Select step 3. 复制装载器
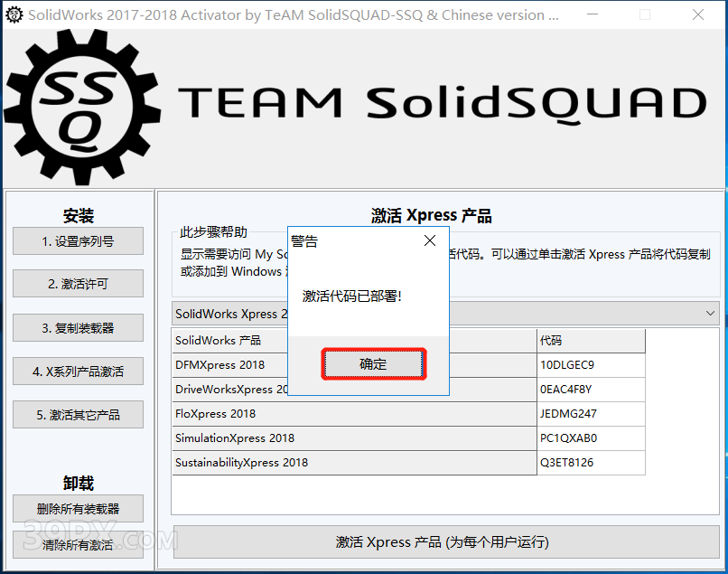728x574 pixels. click(78, 328)
